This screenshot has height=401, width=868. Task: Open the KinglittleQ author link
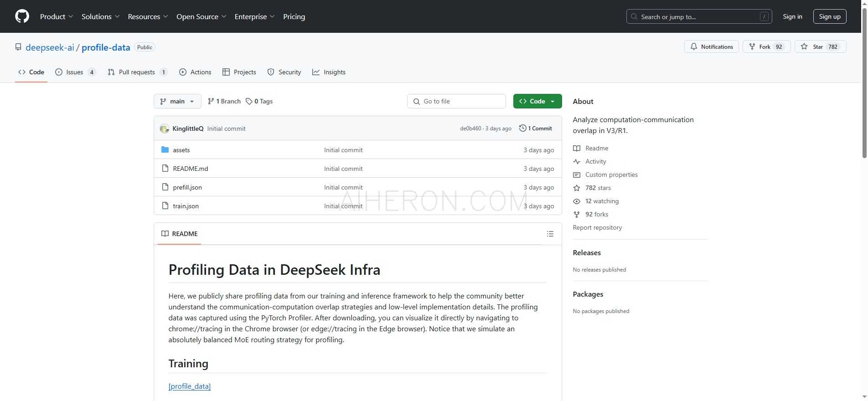(x=188, y=129)
